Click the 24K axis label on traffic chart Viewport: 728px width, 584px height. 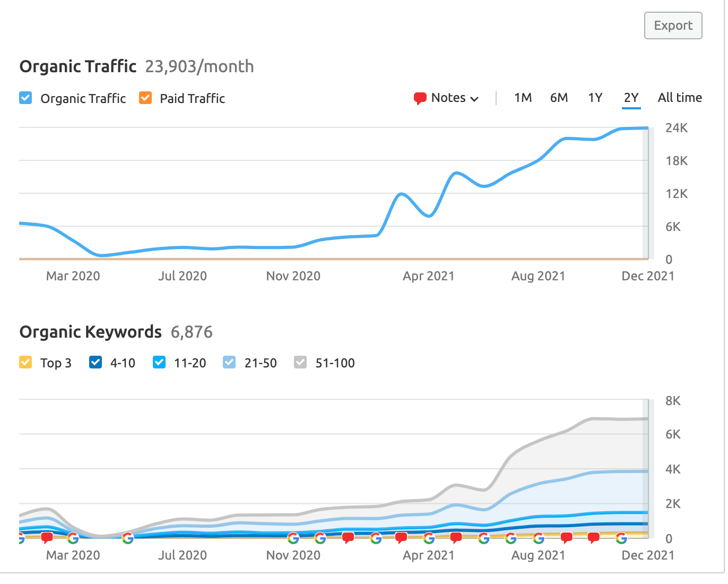677,128
